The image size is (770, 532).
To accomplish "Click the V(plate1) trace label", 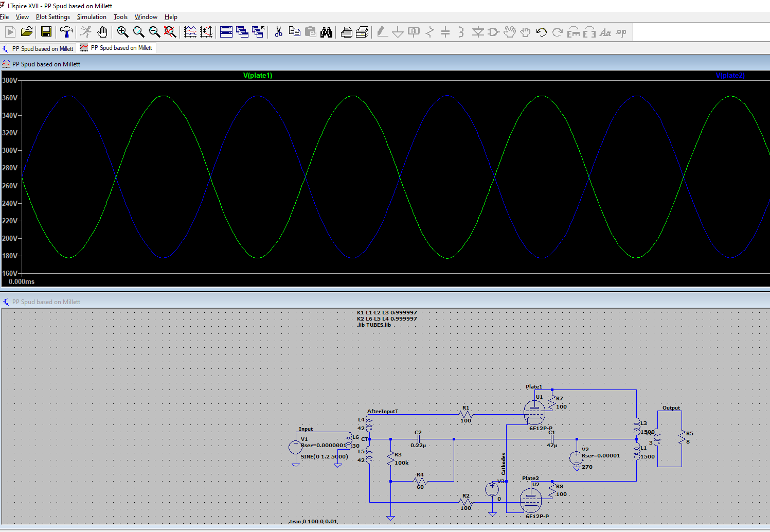I will 258,76.
